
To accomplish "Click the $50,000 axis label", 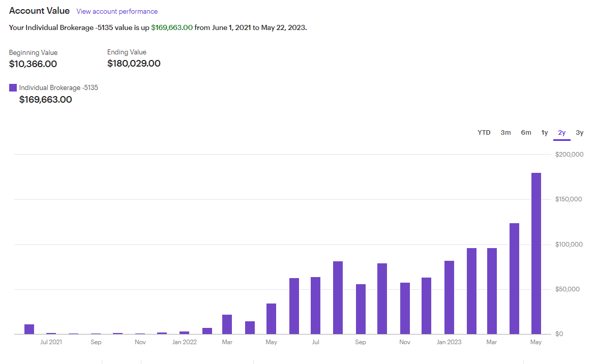I will point(567,289).
